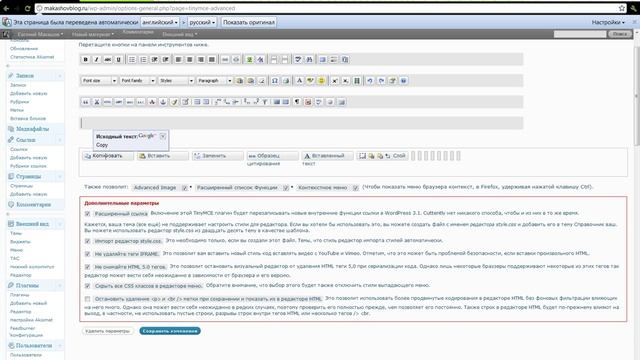Click the align right icon
The image size is (640, 360).
200,60
